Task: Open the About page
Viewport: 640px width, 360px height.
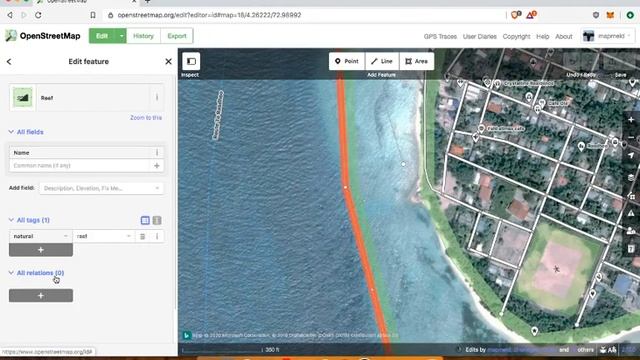Action: point(564,36)
